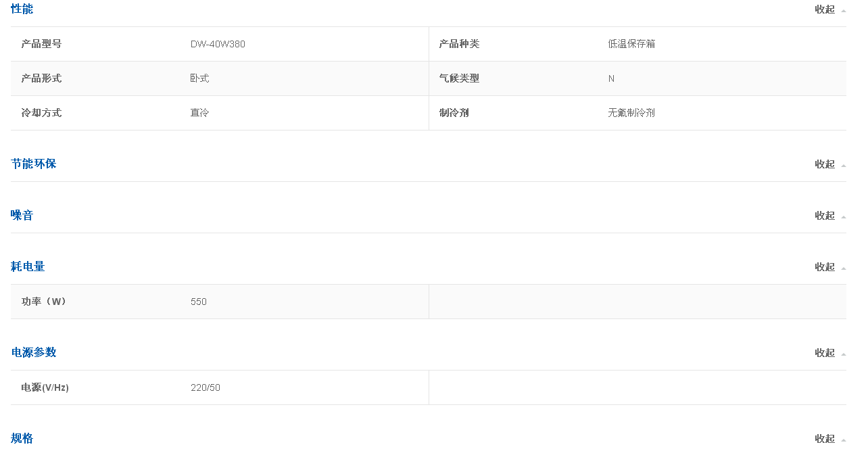Click the arrow icon in the 节能环保 row
868x451 pixels.
coord(844,166)
